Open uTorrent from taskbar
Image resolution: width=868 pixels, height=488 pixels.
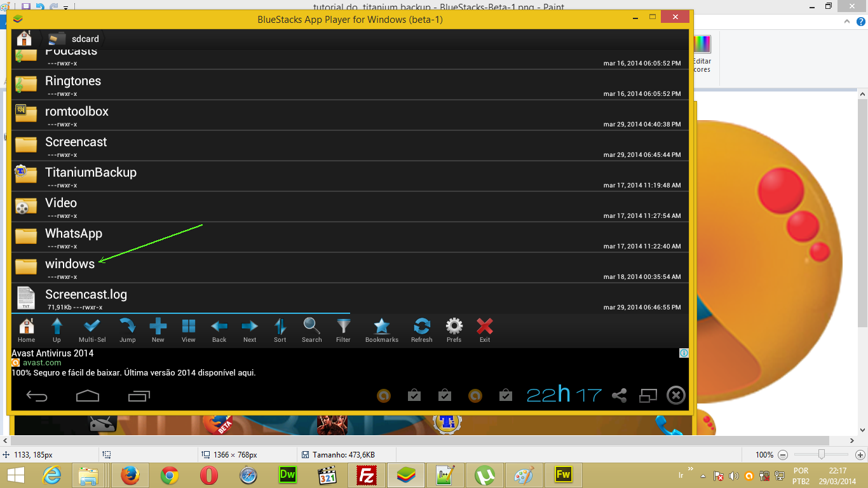click(x=485, y=475)
